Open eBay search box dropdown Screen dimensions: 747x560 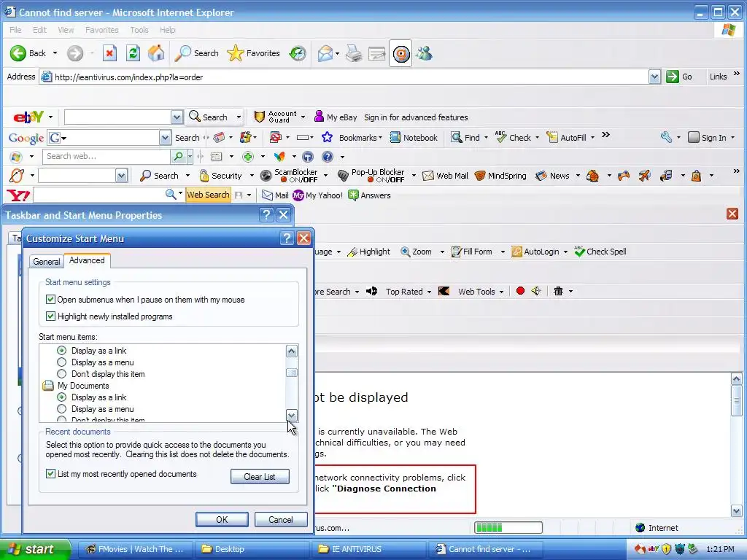click(x=177, y=117)
